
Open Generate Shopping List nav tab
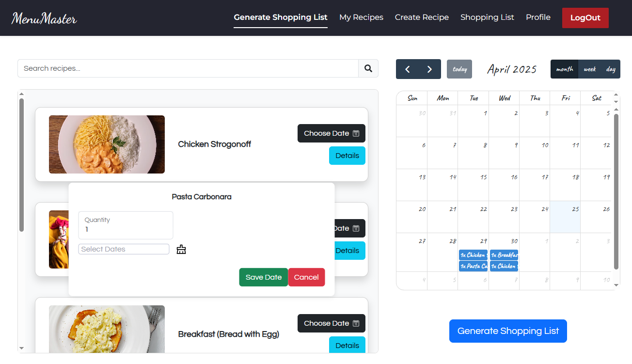(x=281, y=17)
